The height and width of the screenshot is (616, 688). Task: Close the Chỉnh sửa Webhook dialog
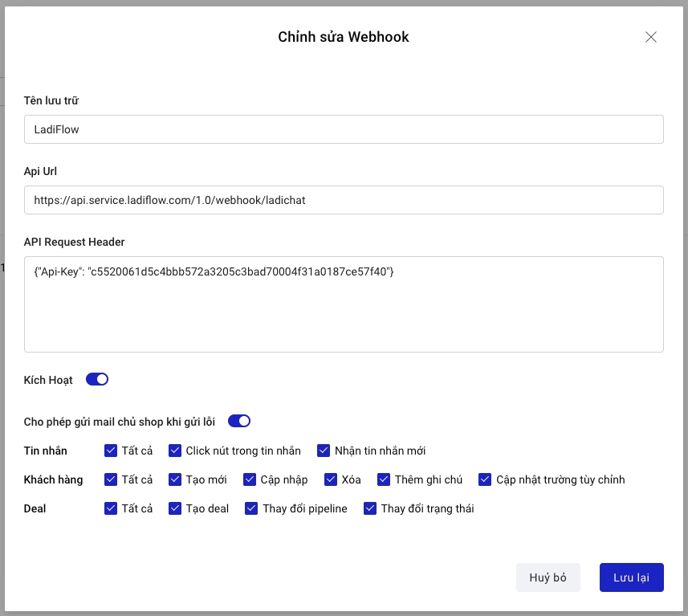click(651, 37)
